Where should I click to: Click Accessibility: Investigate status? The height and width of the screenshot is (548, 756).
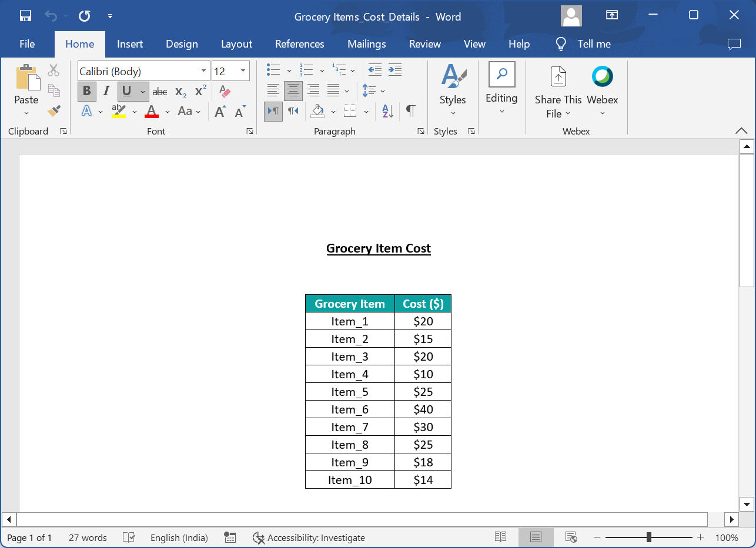[x=309, y=537]
